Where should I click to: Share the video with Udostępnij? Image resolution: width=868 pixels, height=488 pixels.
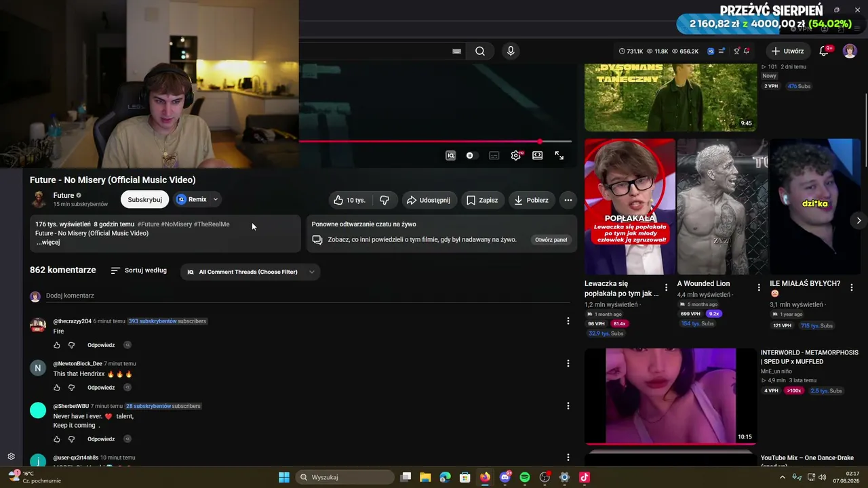[428, 200]
